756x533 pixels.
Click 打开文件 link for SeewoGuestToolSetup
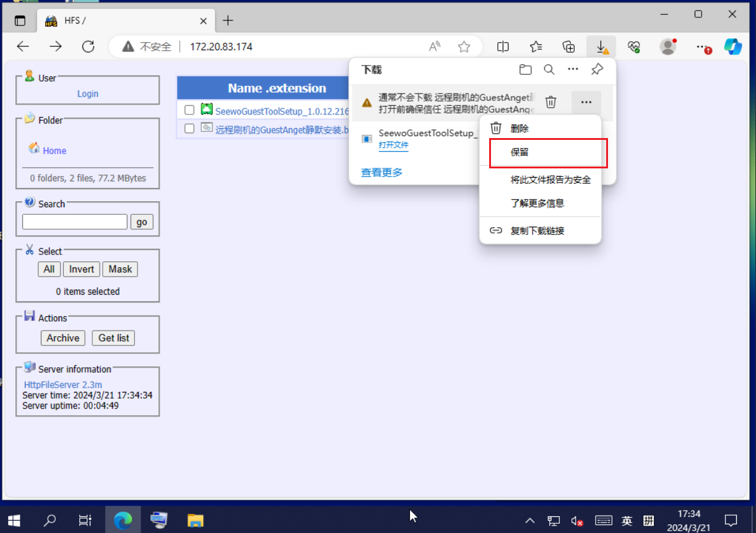[393, 145]
